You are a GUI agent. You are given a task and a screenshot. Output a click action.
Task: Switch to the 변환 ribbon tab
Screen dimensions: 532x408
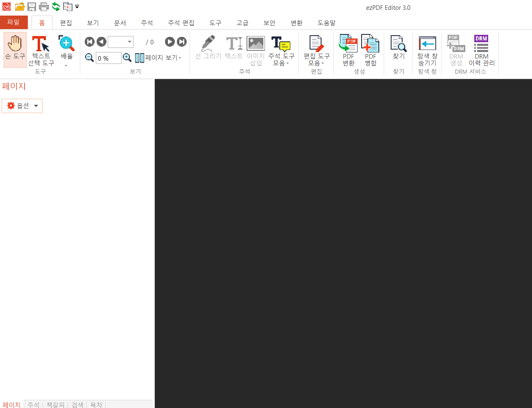tap(297, 23)
